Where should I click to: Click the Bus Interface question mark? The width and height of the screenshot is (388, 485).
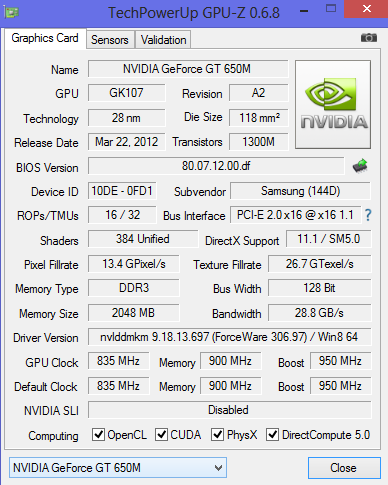pos(368,215)
